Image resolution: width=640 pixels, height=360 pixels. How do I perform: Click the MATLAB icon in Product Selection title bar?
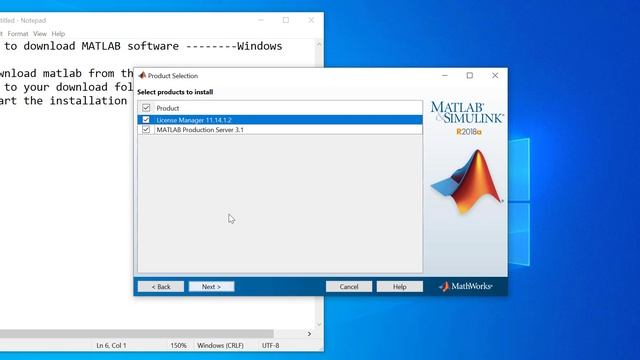coord(142,76)
